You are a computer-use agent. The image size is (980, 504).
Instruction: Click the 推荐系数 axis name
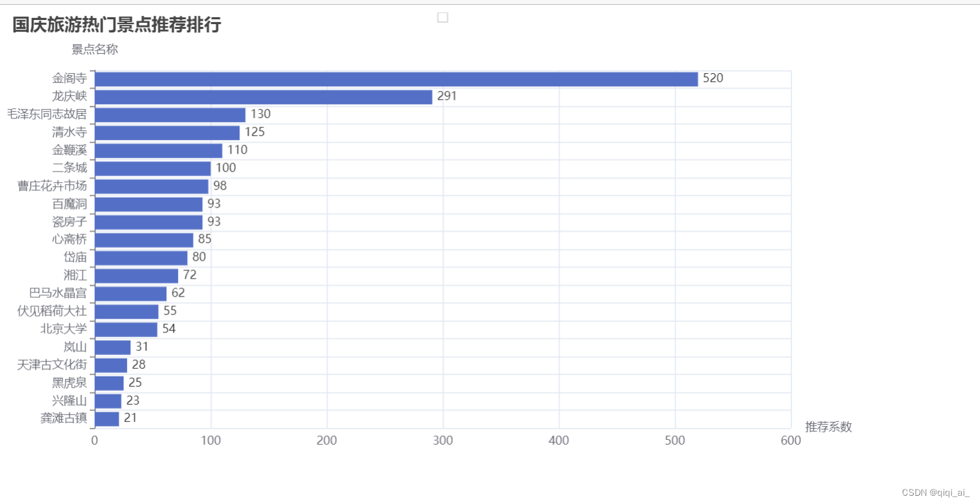click(828, 427)
